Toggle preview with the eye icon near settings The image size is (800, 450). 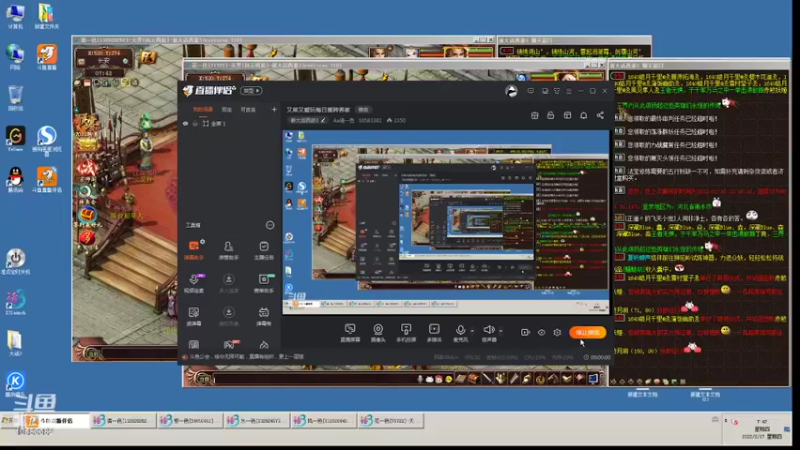(541, 333)
